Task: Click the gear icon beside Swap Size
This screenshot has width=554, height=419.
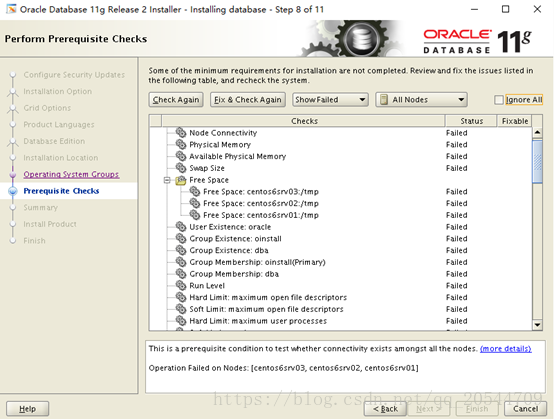Action: [181, 168]
